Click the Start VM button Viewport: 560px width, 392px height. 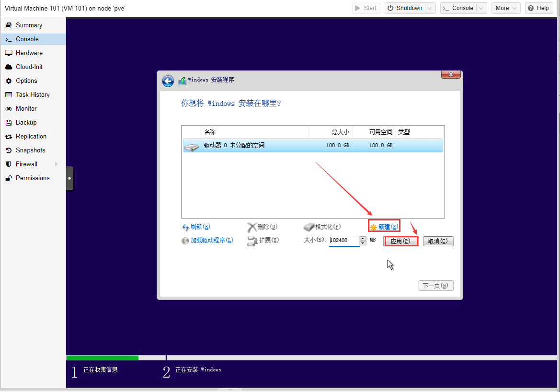366,8
